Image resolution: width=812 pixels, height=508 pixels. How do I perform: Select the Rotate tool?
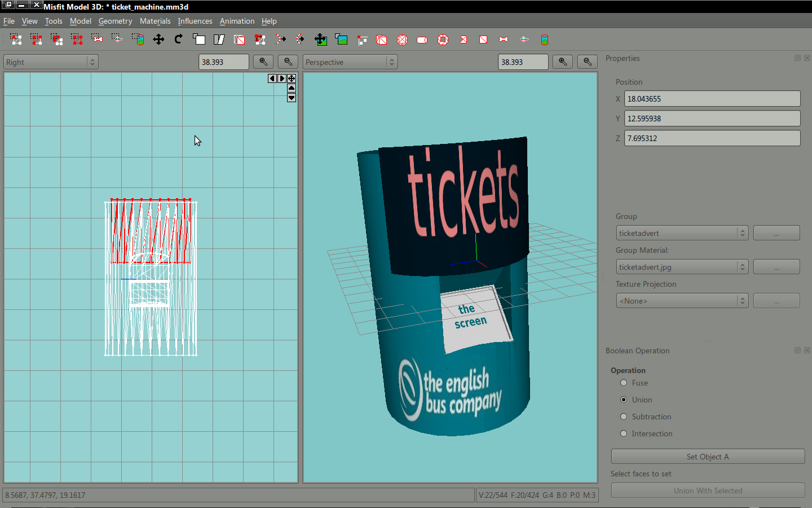179,40
